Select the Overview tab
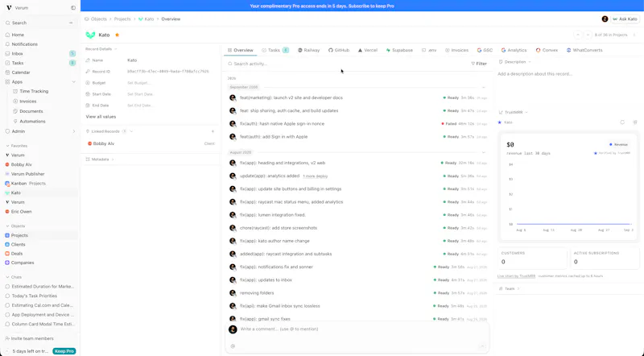644x356 pixels. [x=240, y=50]
